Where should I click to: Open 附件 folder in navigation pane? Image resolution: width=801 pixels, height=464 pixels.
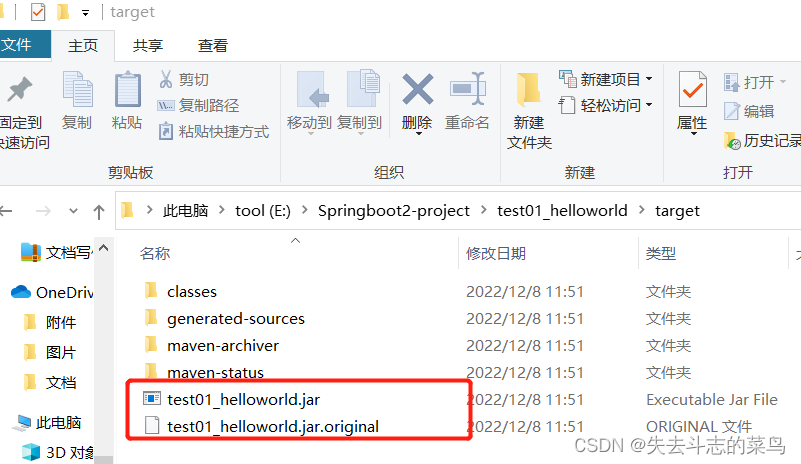pos(60,322)
